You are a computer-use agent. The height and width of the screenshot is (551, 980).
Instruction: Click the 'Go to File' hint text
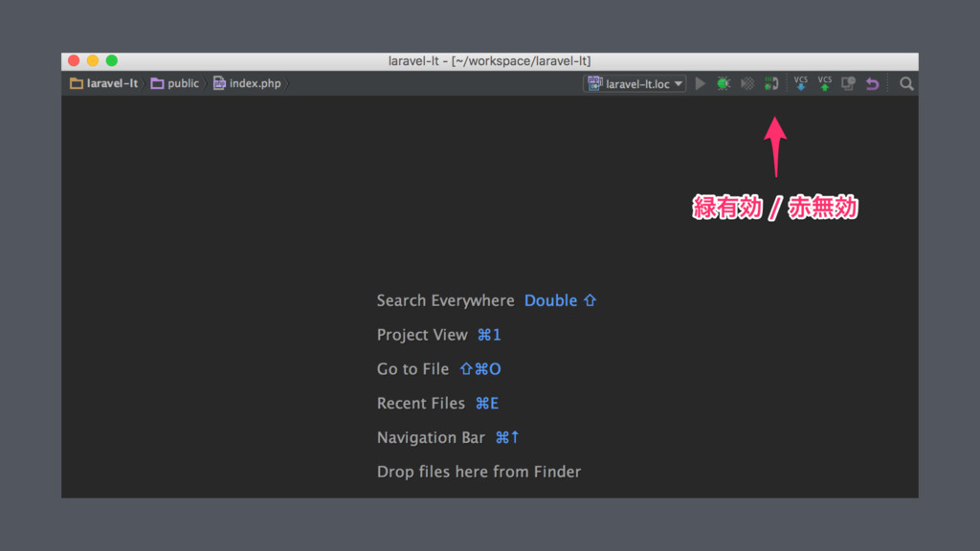(412, 369)
